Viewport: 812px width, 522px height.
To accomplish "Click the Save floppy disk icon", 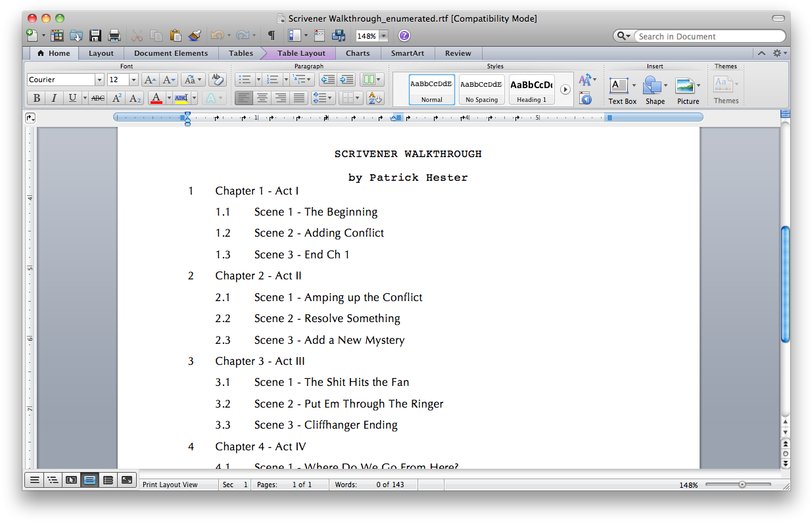I will click(95, 36).
